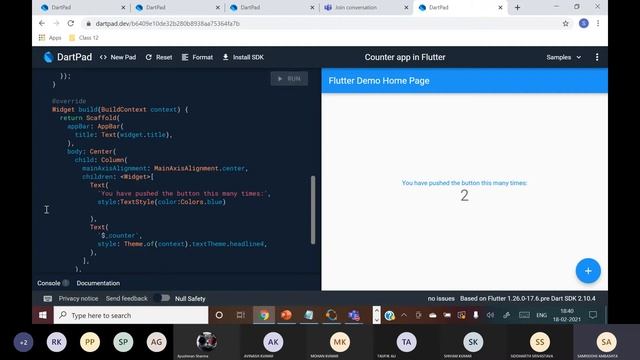Viewport: 640px width, 360px height.
Task: Select the RK participant avatar
Action: [x=56, y=342]
